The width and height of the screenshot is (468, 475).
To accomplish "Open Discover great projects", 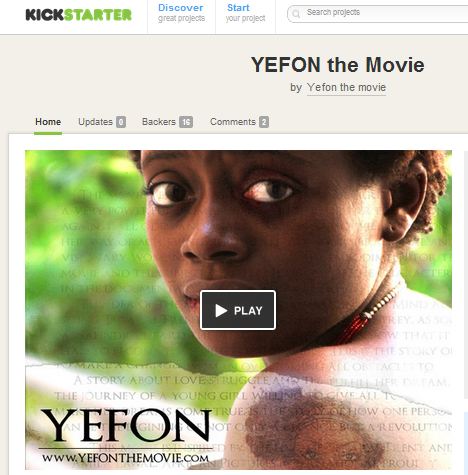I will coord(181,13).
